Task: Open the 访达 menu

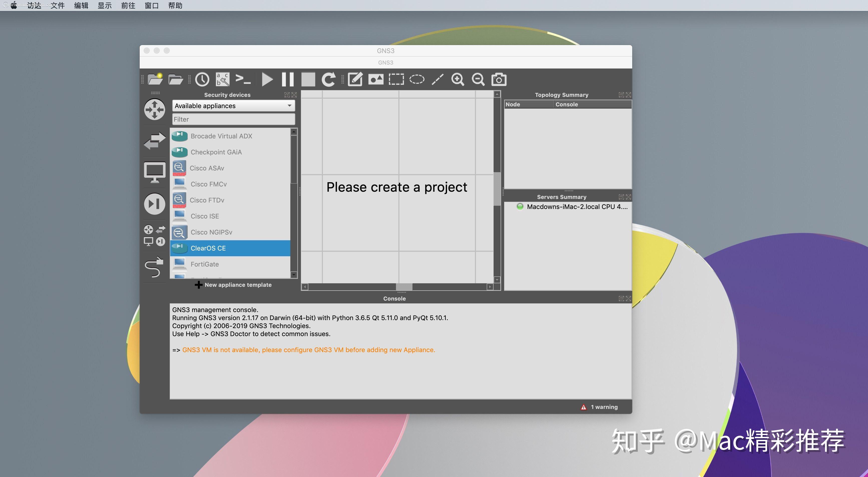Action: pyautogui.click(x=34, y=6)
